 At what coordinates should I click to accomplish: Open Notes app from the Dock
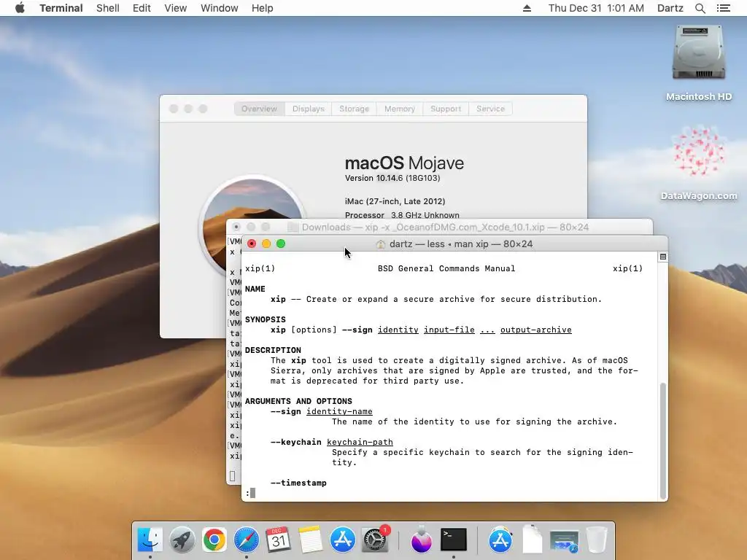[311, 540]
